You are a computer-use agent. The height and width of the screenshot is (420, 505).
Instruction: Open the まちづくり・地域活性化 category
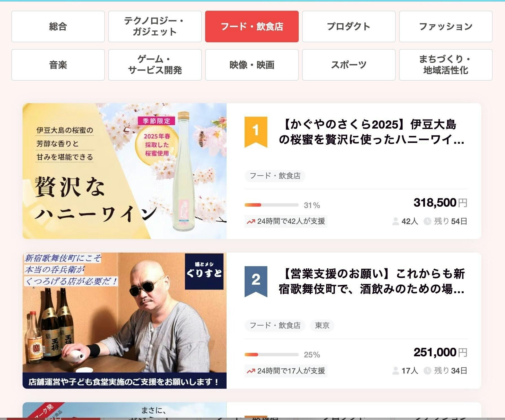click(x=446, y=65)
